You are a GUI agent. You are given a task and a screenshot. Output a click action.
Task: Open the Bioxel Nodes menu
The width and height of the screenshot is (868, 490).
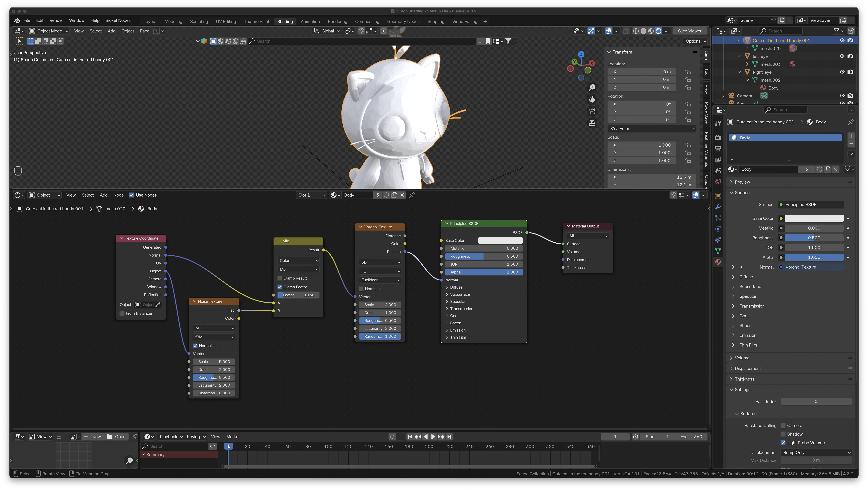(x=118, y=21)
